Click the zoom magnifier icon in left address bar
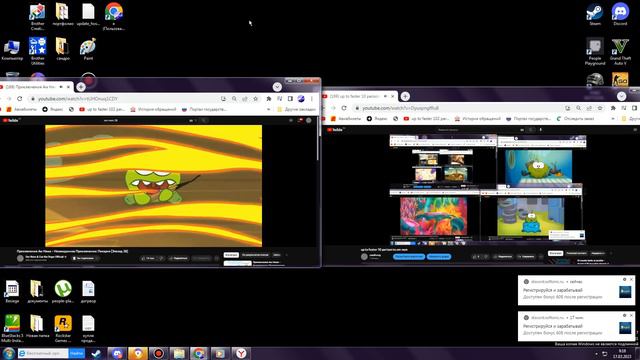 (234, 99)
